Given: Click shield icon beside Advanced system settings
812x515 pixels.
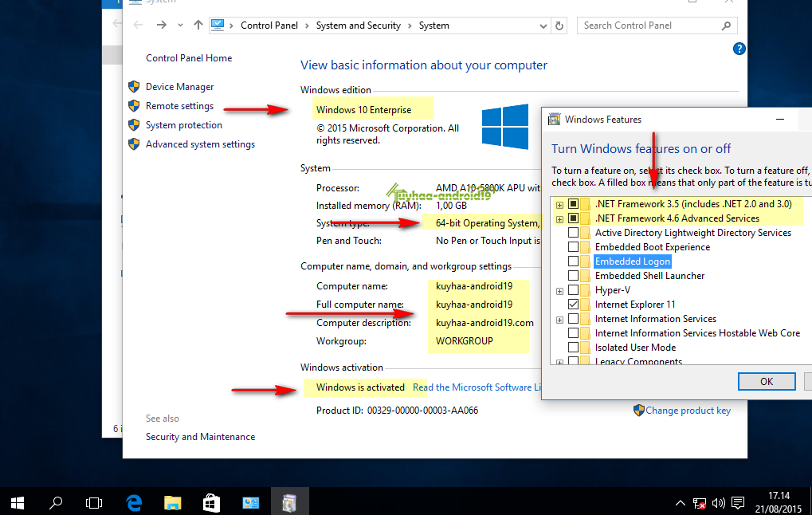Looking at the screenshot, I should 134,144.
